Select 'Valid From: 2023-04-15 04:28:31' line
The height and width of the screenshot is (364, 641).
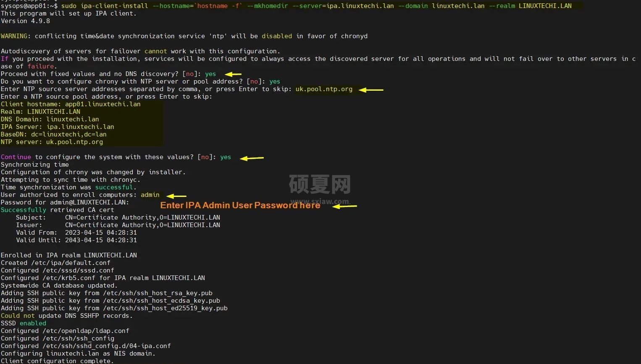click(x=76, y=233)
